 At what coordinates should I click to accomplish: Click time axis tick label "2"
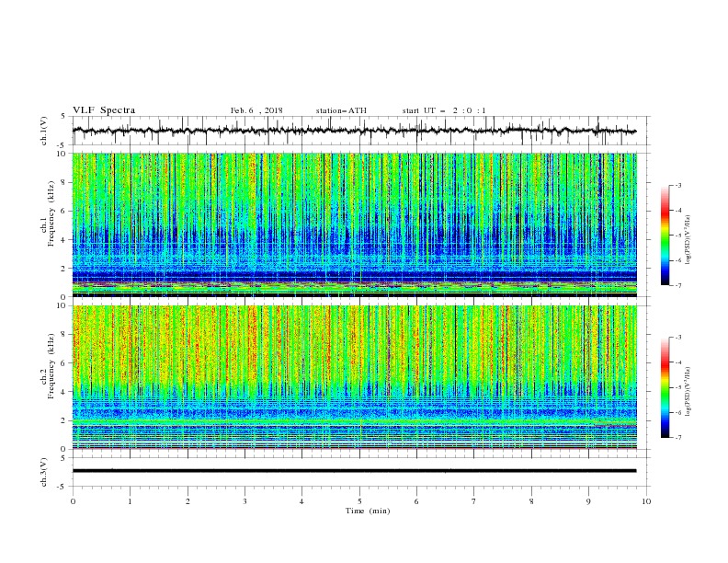[x=188, y=501]
